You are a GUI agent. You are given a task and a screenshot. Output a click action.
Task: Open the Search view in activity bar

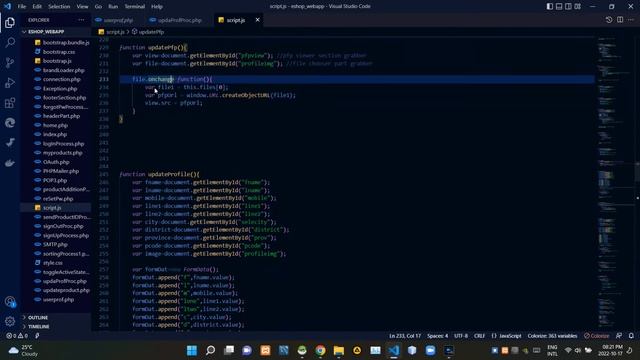click(x=10, y=42)
